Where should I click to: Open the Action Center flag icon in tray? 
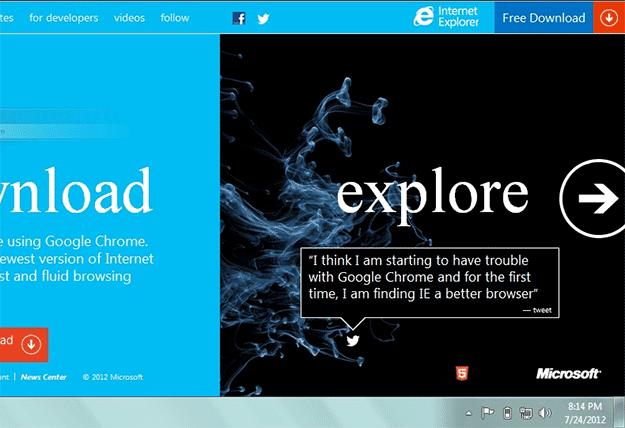click(x=488, y=413)
